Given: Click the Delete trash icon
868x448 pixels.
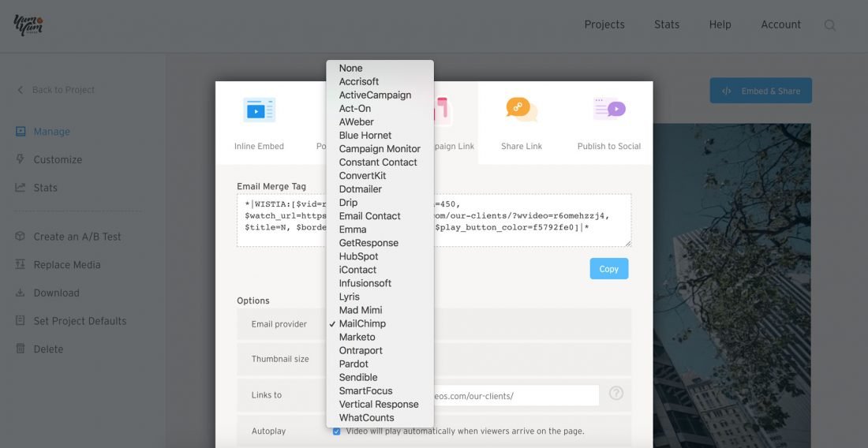Looking at the screenshot, I should tap(21, 349).
